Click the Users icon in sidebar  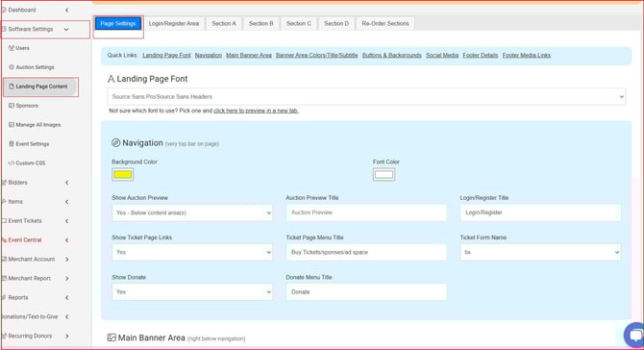point(12,48)
